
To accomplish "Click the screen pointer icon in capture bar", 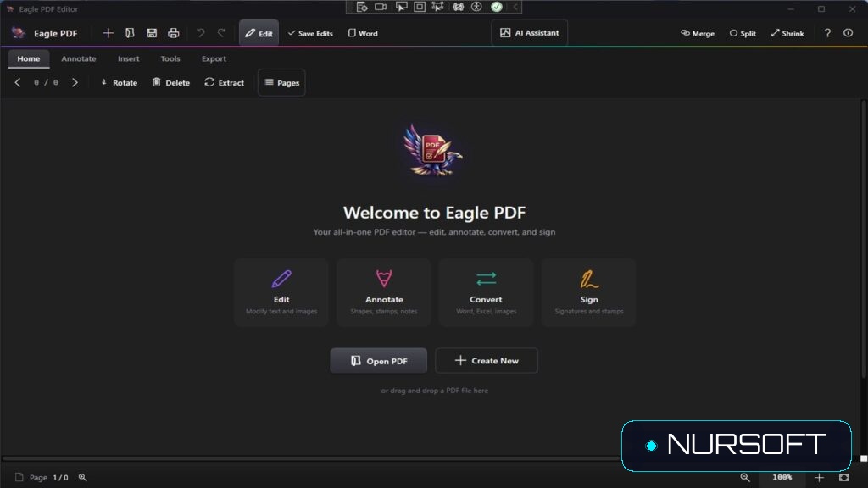I will [401, 7].
